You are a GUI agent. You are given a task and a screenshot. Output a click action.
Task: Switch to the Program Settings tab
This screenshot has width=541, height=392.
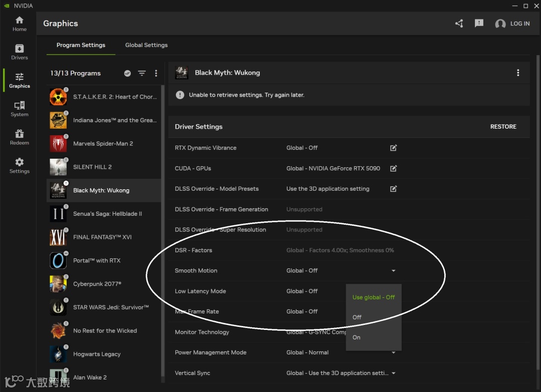pyautogui.click(x=81, y=45)
